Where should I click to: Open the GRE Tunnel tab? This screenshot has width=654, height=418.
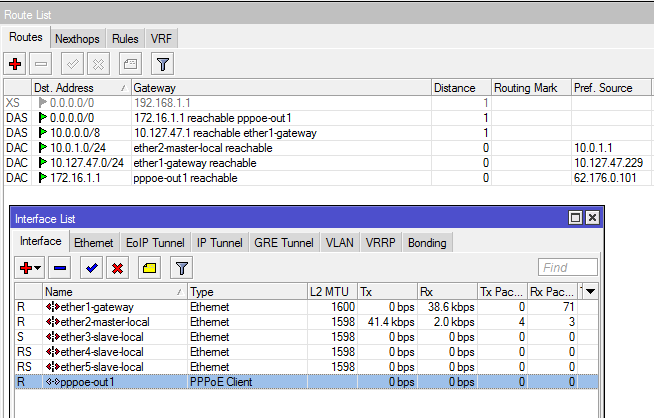point(284,243)
